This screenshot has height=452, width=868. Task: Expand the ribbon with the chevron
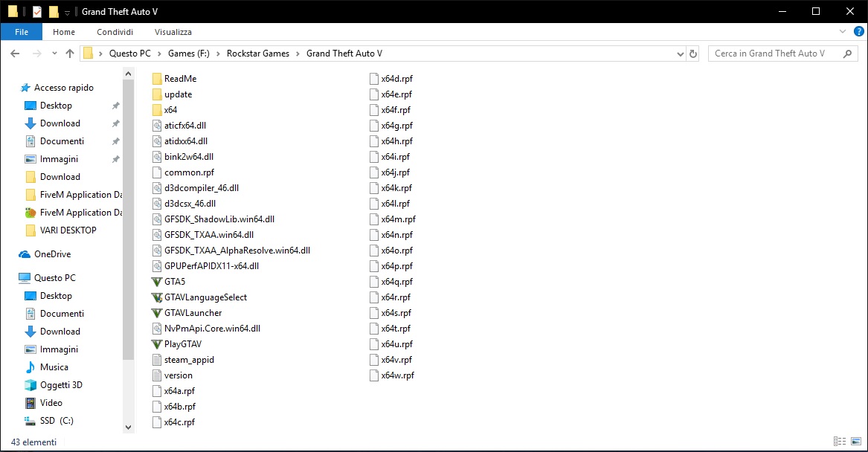pos(843,31)
